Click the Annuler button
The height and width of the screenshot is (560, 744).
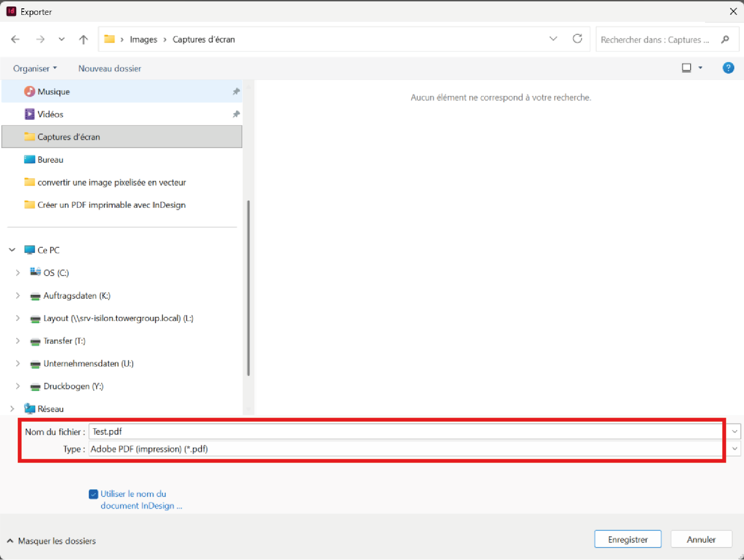701,540
